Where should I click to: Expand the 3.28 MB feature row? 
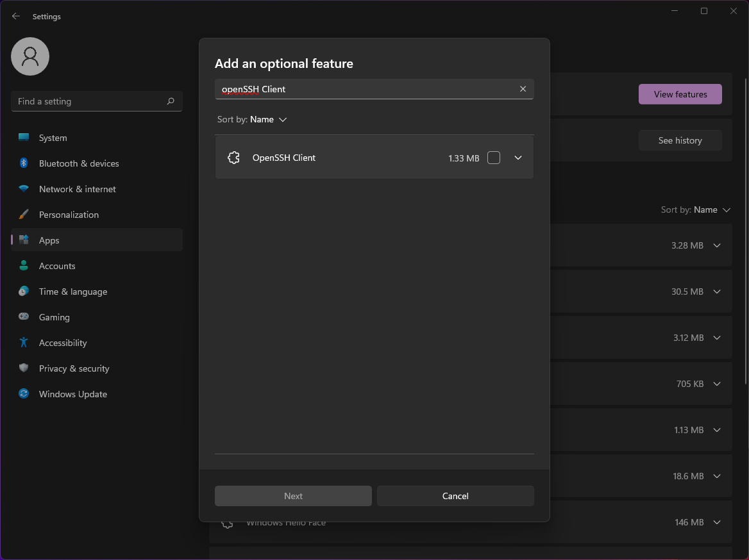point(717,245)
